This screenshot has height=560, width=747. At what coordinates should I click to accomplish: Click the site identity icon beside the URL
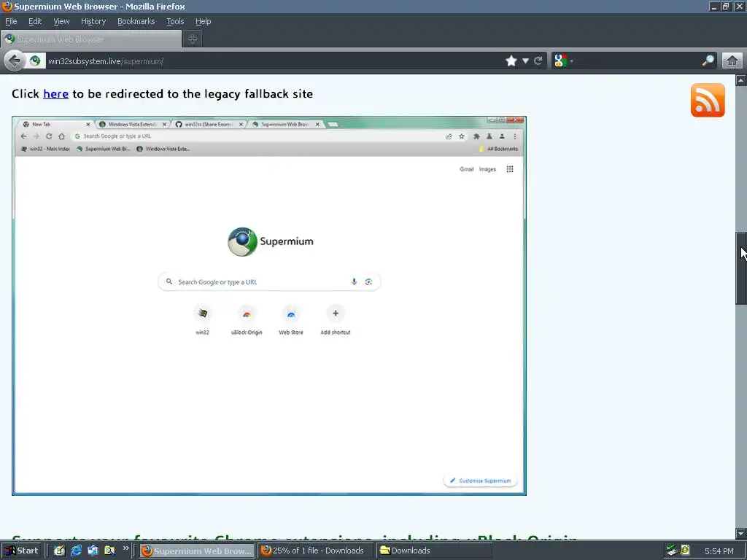(35, 61)
